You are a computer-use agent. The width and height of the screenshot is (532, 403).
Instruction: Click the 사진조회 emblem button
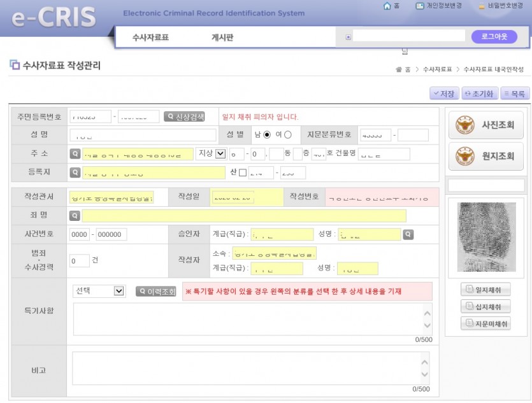[x=485, y=125]
